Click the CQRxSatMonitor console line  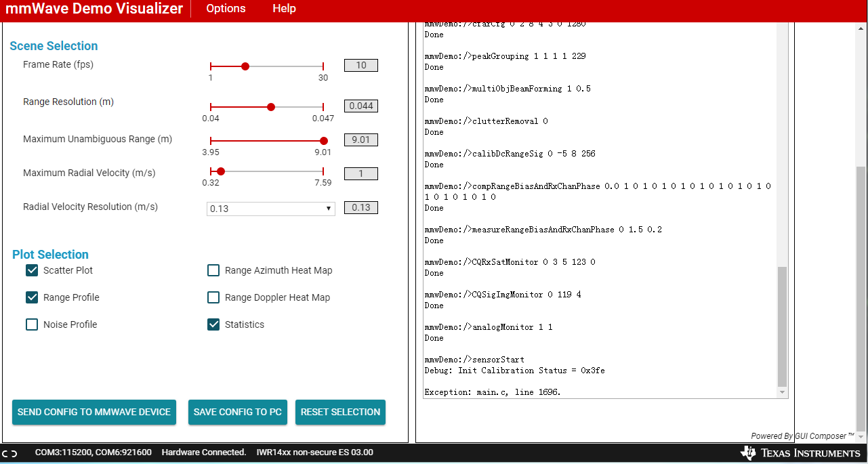[x=510, y=262]
